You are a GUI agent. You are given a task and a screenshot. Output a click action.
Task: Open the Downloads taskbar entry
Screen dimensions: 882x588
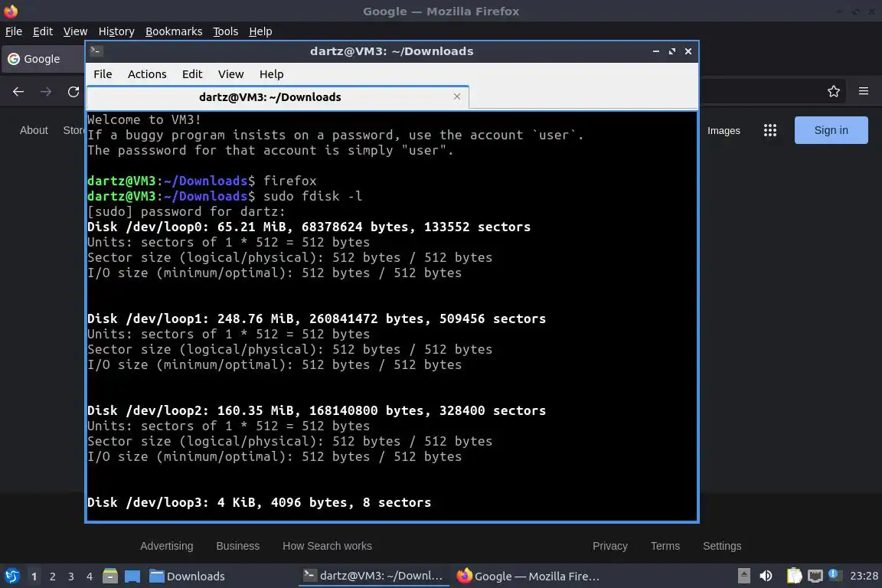188,577
